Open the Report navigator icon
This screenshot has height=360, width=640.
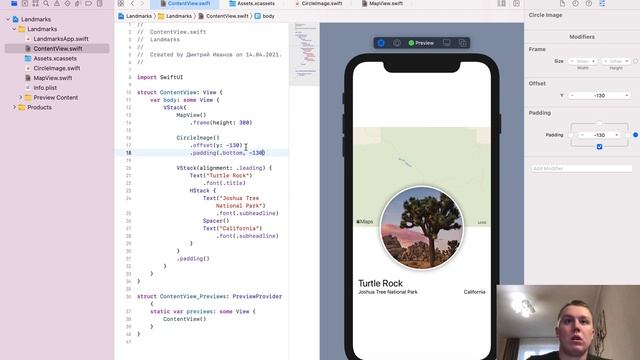click(x=99, y=3)
